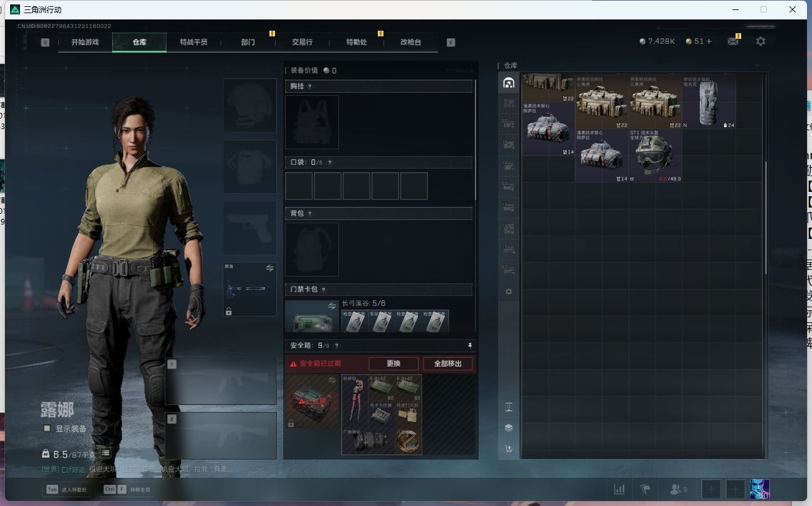Expand help tooltip next to 背包 header
This screenshot has height=506, width=812.
(310, 214)
